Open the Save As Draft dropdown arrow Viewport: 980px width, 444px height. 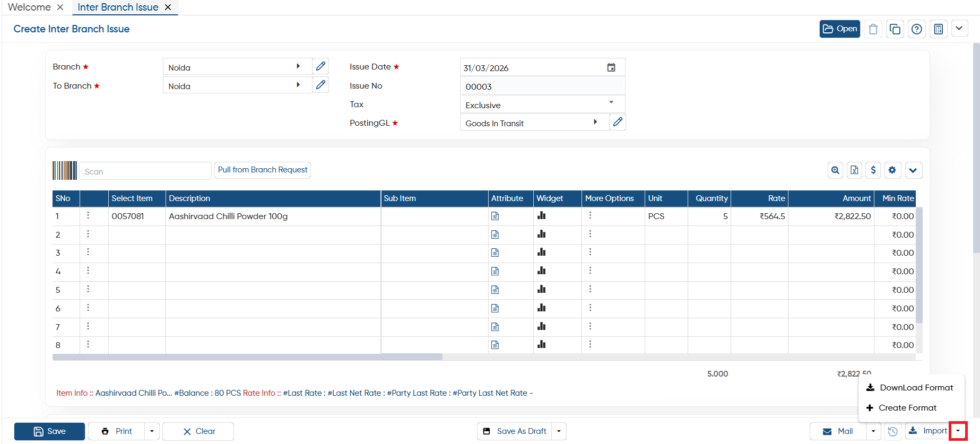tap(559, 431)
